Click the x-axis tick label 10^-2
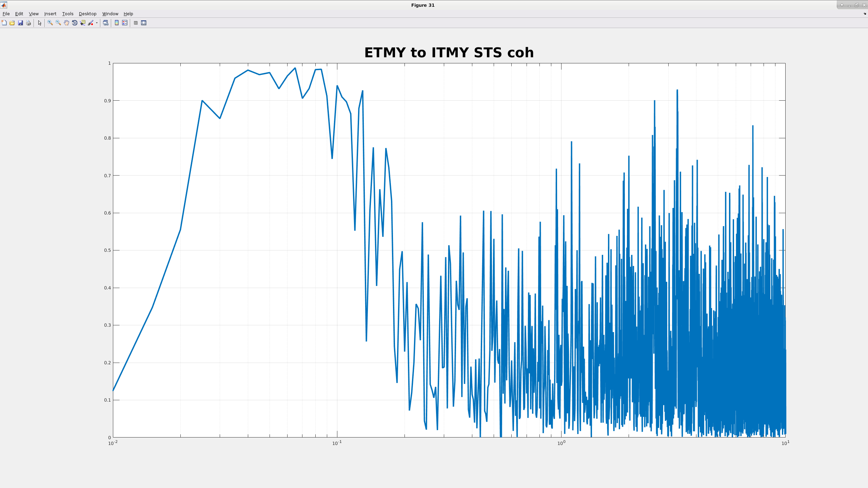The image size is (868, 488). (113, 443)
